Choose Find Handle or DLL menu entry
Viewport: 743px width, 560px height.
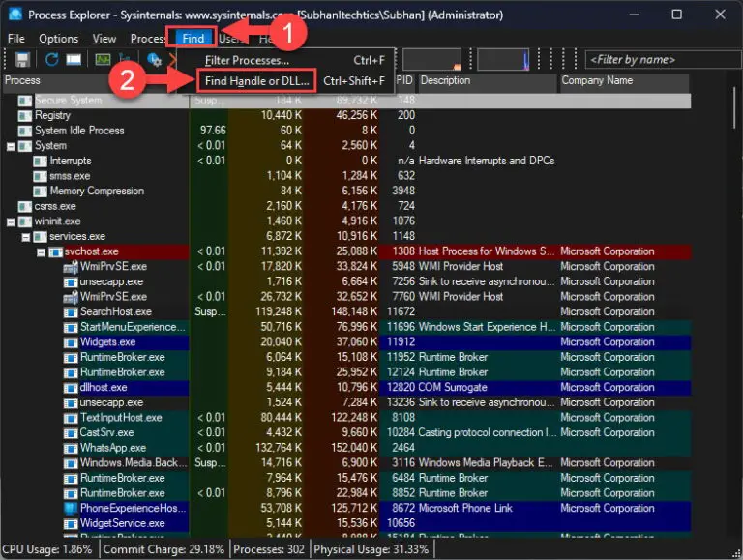tap(256, 81)
